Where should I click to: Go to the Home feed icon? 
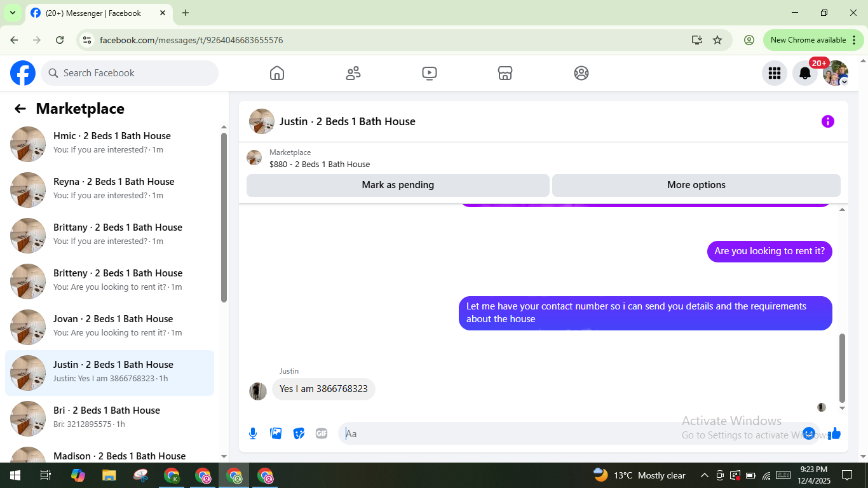tap(277, 73)
